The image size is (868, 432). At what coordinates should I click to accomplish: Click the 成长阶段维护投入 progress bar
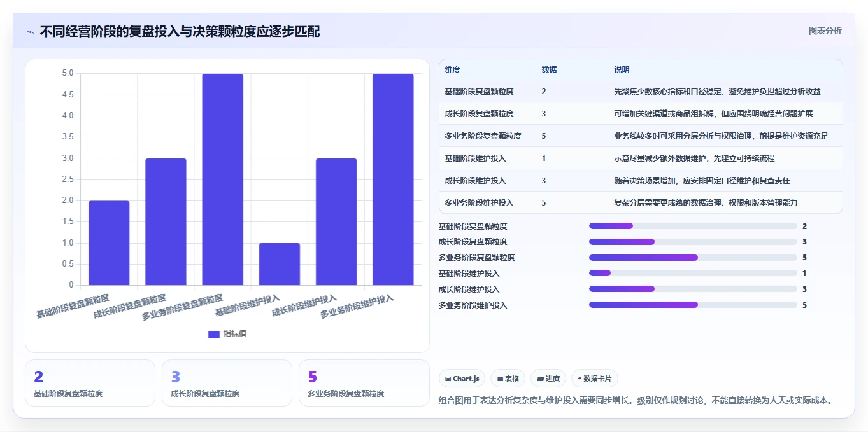click(x=693, y=289)
